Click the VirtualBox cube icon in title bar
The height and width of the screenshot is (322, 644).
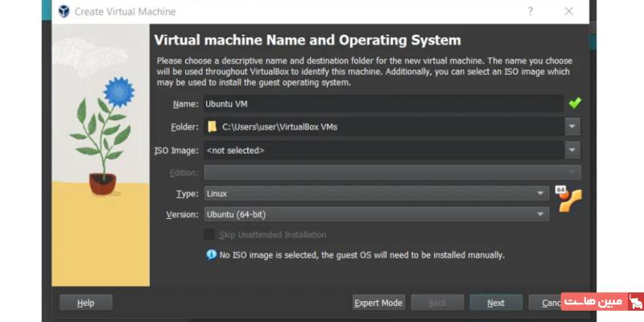(x=64, y=11)
